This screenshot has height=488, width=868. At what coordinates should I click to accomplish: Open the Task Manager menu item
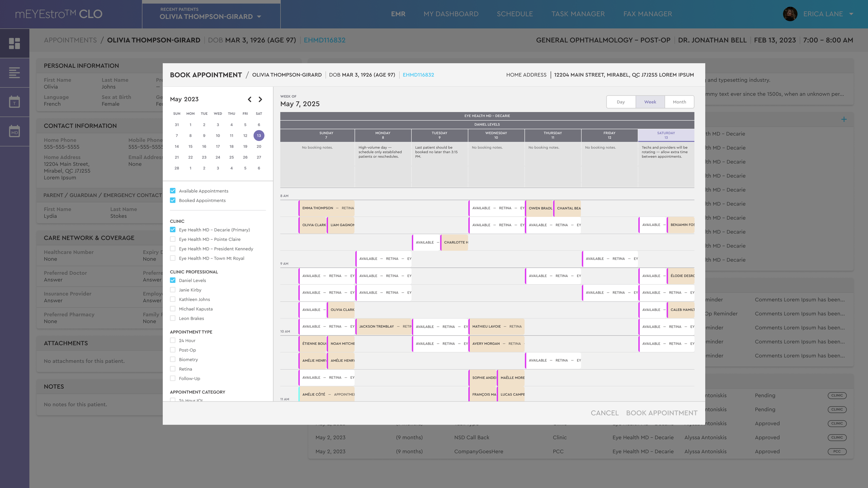click(578, 14)
